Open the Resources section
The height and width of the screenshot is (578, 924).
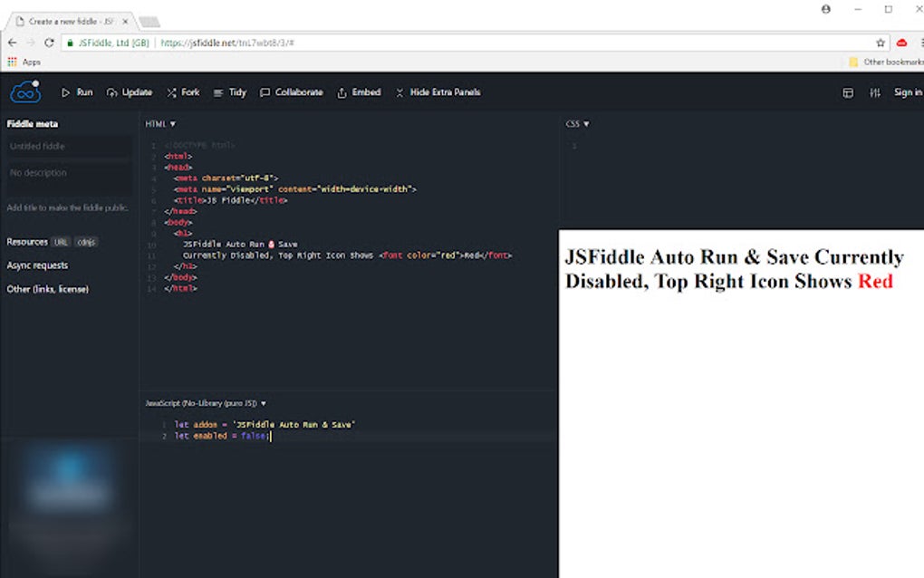click(27, 242)
